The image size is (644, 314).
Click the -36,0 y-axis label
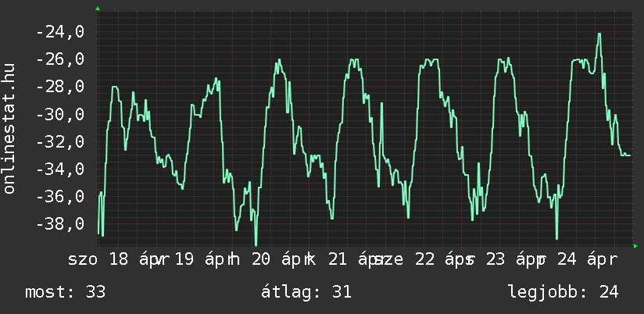(60, 196)
